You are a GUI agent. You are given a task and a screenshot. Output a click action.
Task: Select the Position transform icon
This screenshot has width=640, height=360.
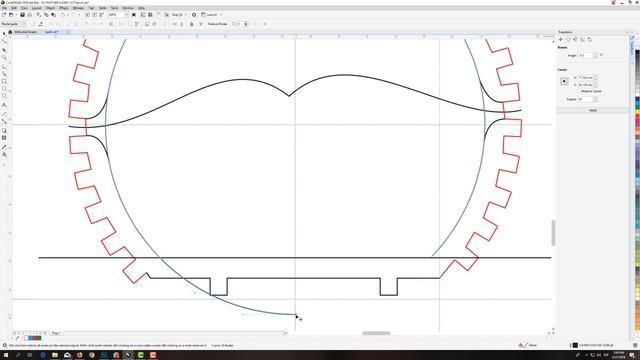(x=561, y=40)
